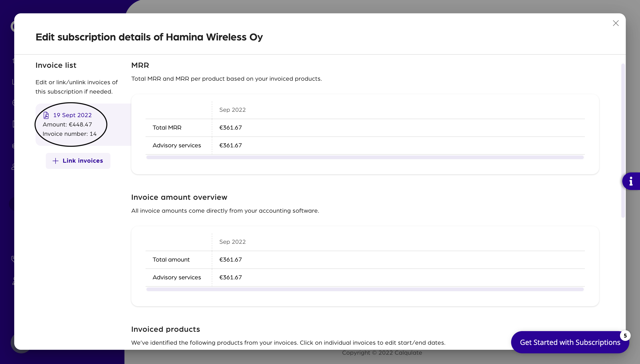
Task: Select Advisory services under Invoice amount overview
Action: [177, 278]
